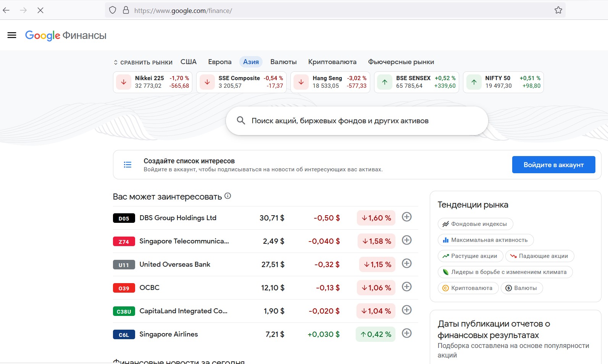
Task: Open 'Максимальная активность' trend chip
Action: (485, 240)
